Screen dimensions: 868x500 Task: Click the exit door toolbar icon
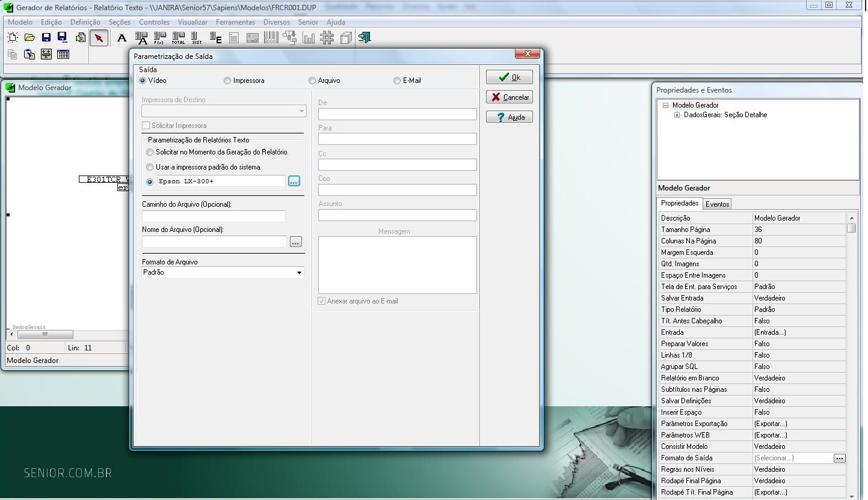pos(365,38)
